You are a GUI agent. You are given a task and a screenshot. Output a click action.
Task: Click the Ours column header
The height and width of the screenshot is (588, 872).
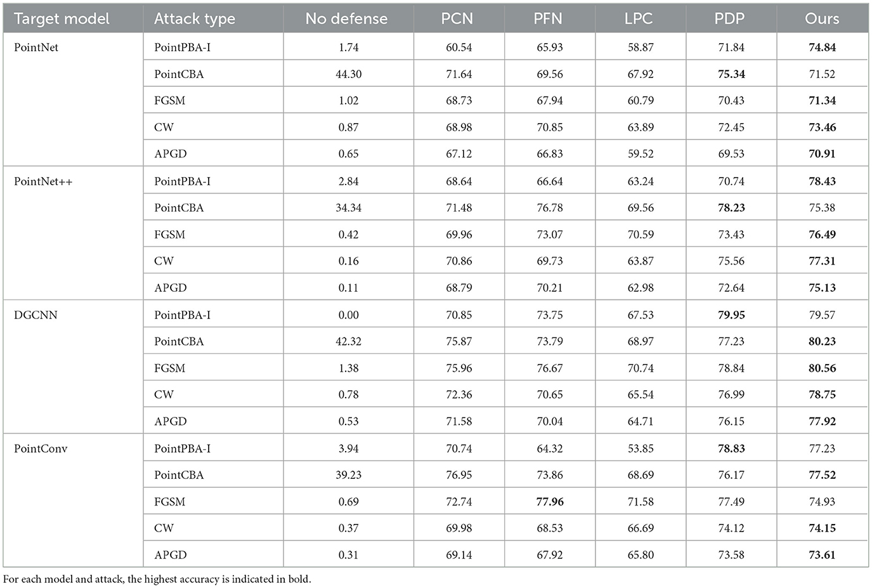click(x=822, y=19)
